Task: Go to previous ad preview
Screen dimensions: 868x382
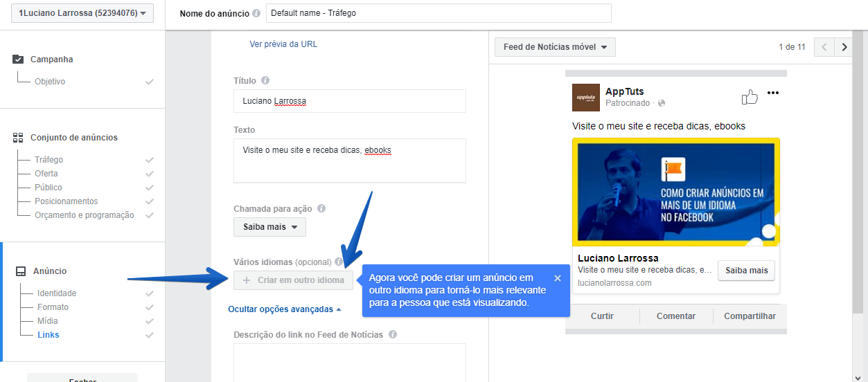Action: pos(824,47)
